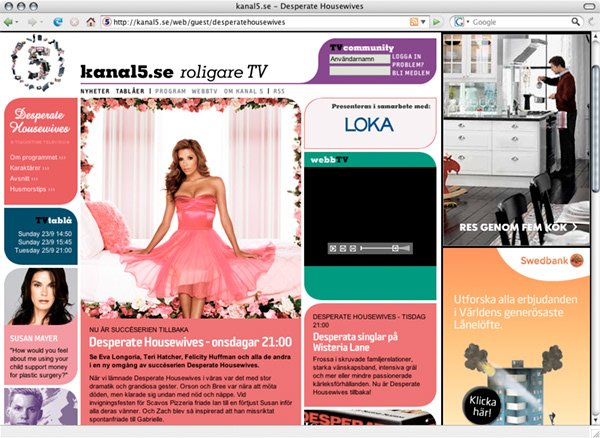Open the back button history dropdown arrow

tap(17, 22)
